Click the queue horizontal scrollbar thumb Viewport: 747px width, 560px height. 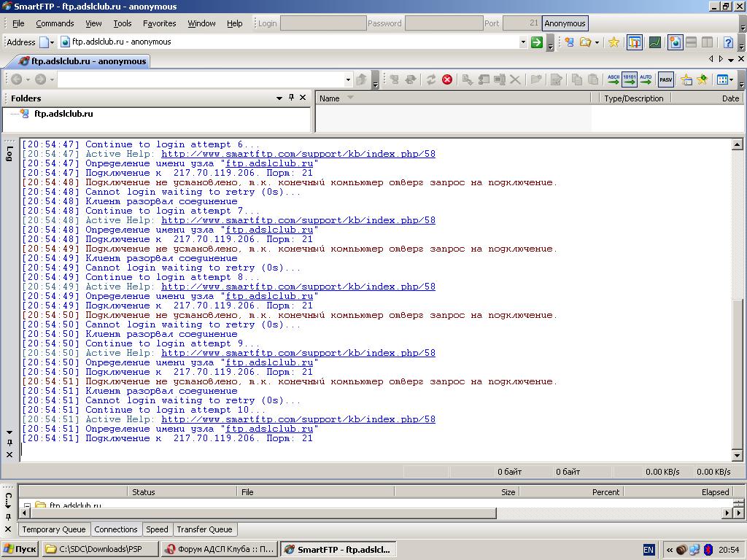[263, 513]
